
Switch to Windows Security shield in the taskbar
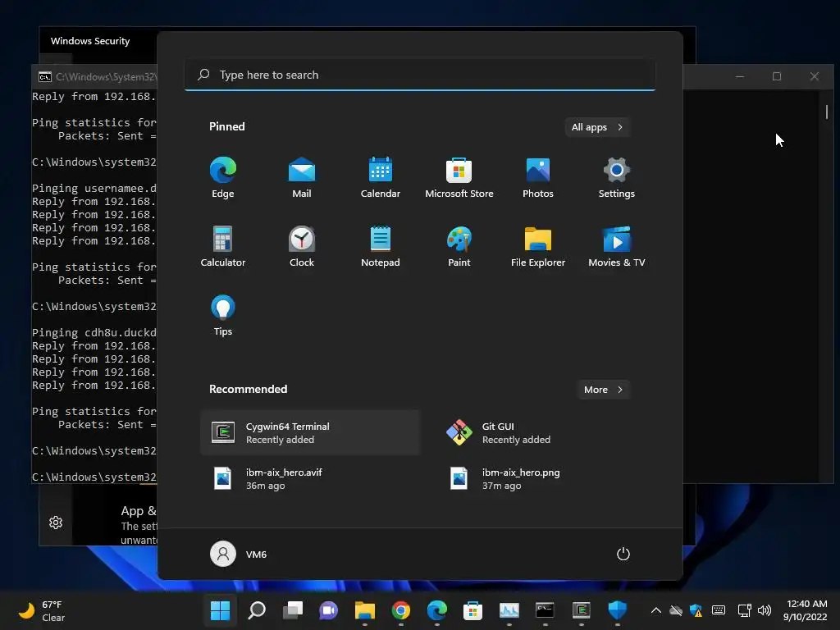tap(617, 610)
